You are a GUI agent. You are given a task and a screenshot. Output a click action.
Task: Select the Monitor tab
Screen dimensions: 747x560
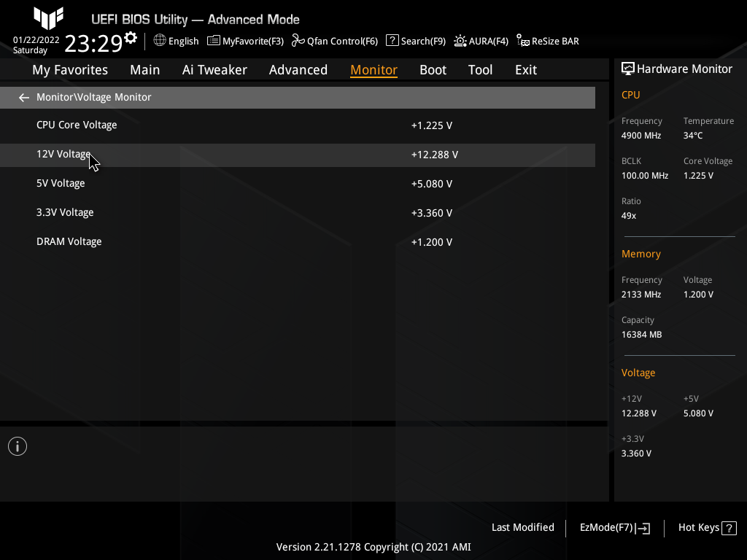(x=374, y=70)
